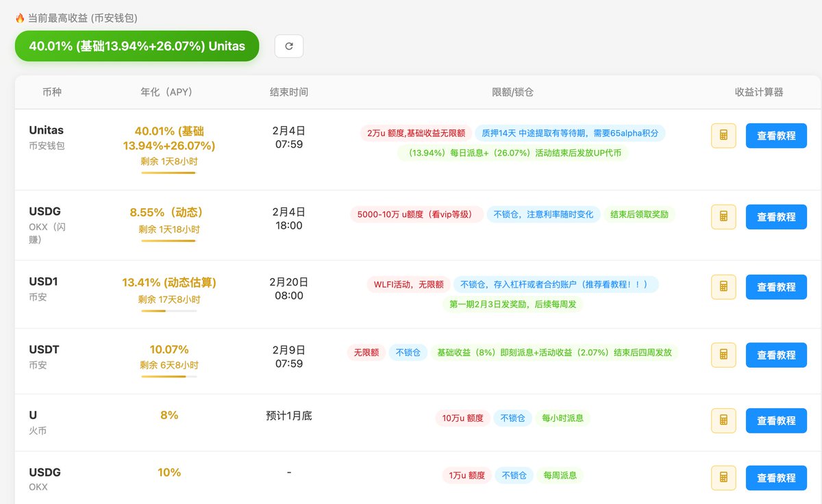Click the 每日派息+活动结束后发放UP代币 tag
Viewport: 822px width, 504px height.
pos(512,153)
